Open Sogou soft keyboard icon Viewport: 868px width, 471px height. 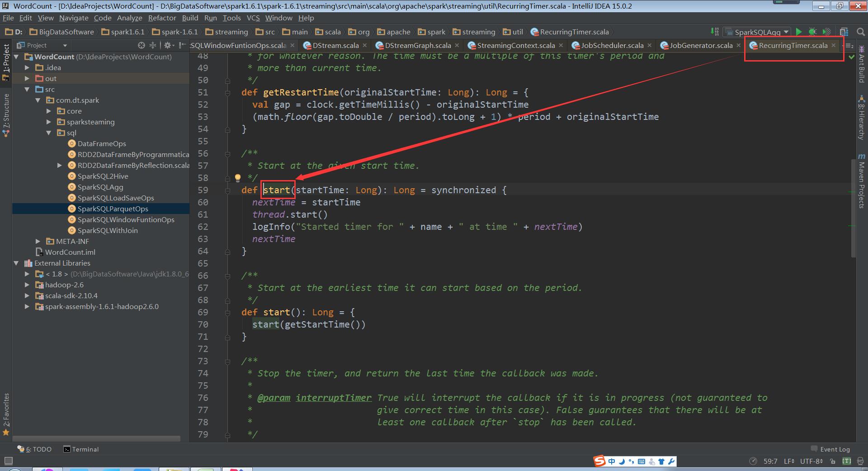click(642, 461)
